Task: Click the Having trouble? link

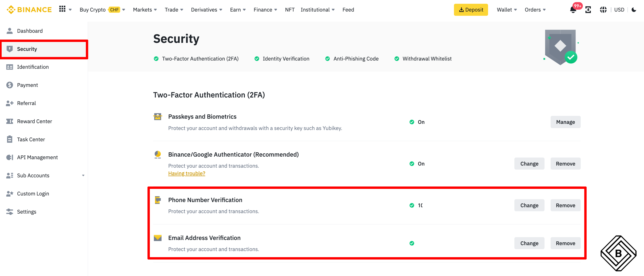Action: [x=187, y=173]
